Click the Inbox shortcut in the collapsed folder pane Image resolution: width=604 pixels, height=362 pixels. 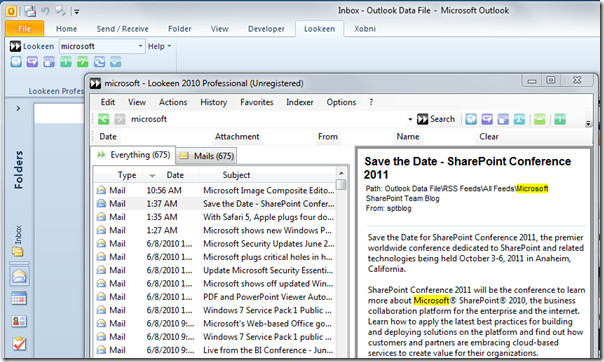point(18,241)
